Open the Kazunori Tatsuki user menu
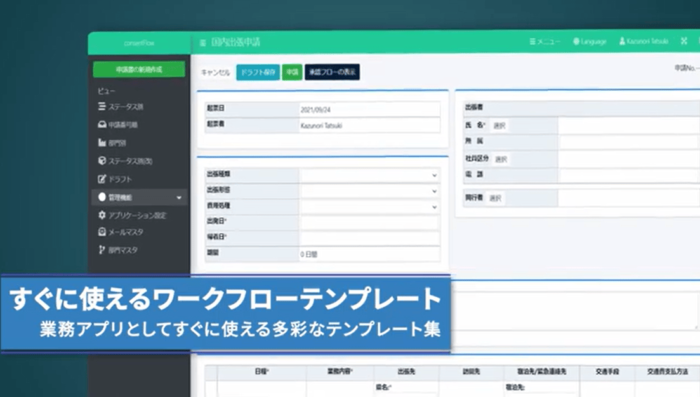The width and height of the screenshot is (700, 397). [x=644, y=41]
